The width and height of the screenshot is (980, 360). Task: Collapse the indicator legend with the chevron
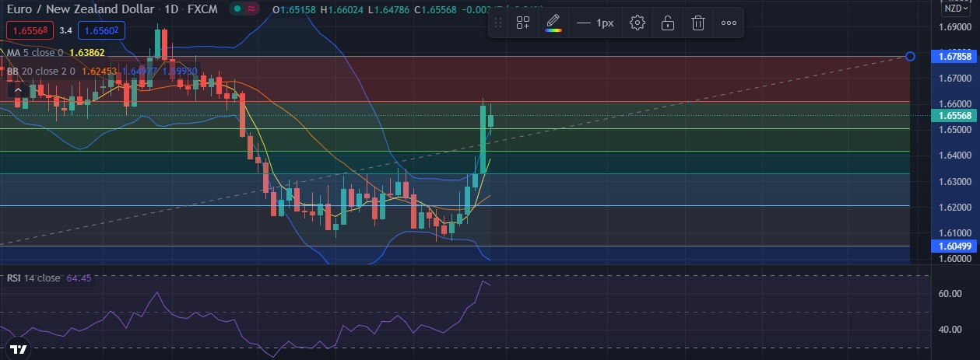coord(17,90)
